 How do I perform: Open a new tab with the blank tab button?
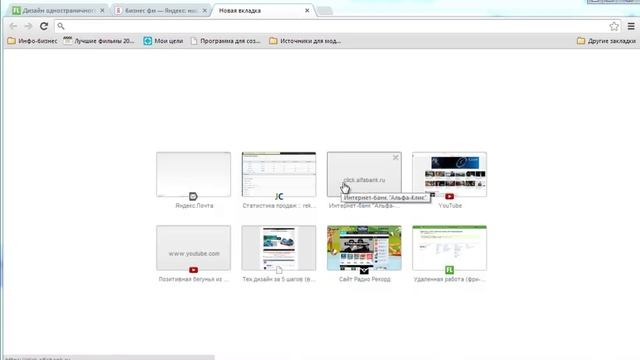325,11
